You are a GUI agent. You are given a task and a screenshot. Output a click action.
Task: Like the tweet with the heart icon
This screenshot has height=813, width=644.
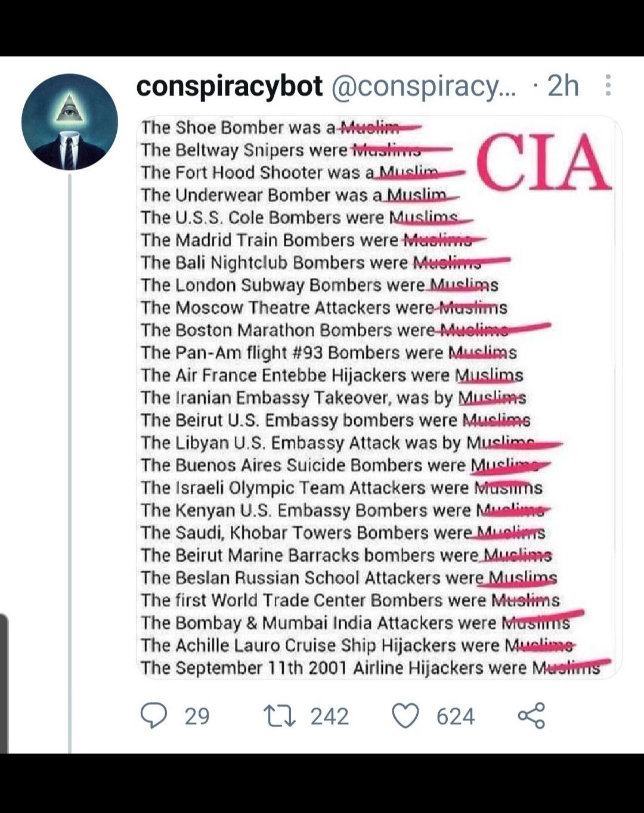[405, 716]
